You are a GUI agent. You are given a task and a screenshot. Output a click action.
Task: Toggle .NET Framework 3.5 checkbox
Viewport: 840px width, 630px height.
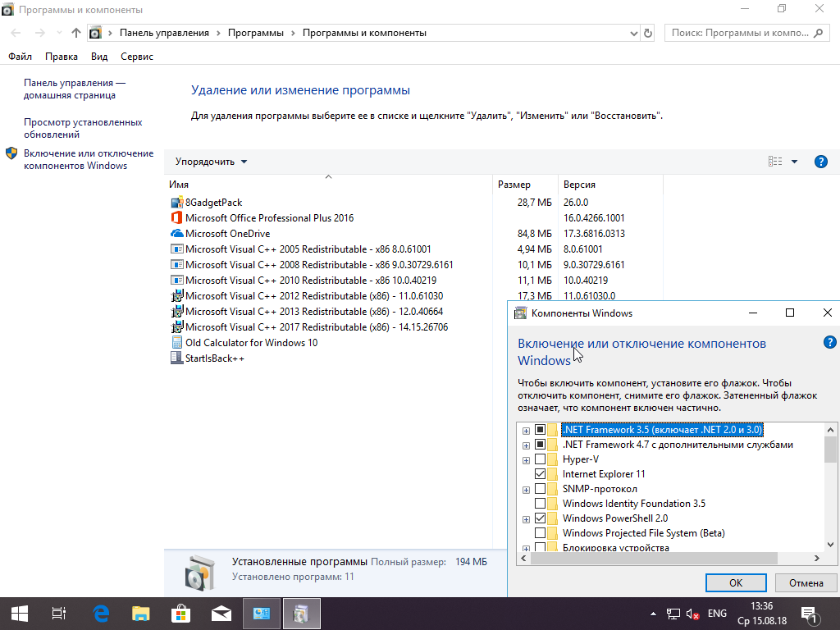click(x=540, y=430)
